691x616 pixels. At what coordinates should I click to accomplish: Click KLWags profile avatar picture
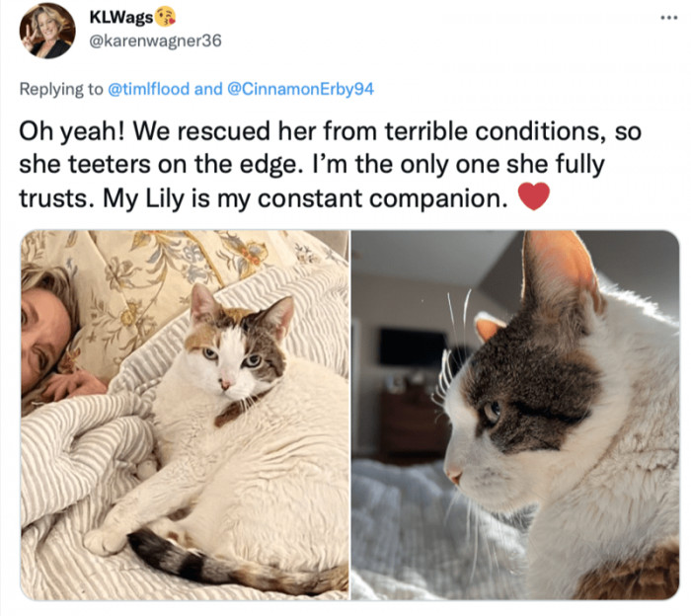click(x=47, y=32)
